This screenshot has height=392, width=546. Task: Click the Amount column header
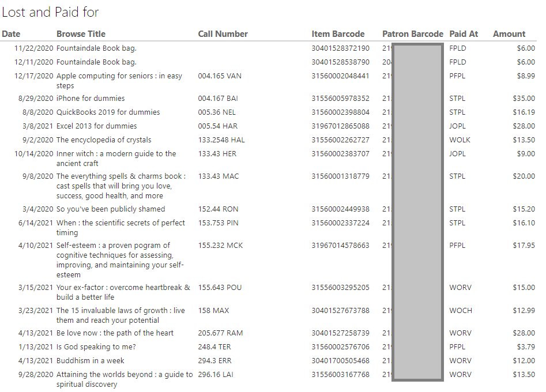(x=509, y=34)
